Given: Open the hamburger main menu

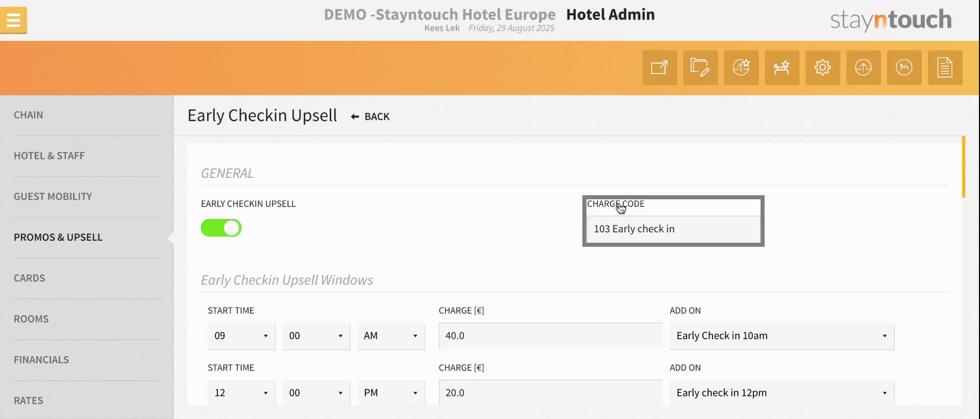Looking at the screenshot, I should (13, 20).
